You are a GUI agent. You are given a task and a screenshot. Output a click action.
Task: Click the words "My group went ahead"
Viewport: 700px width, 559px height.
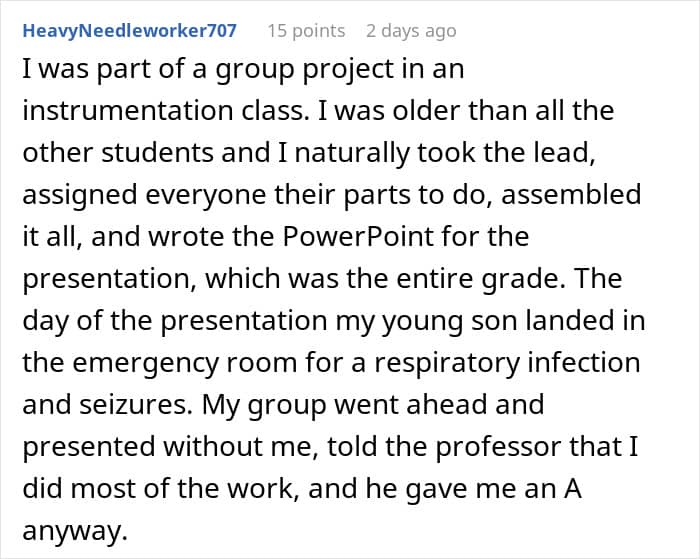(x=375, y=404)
